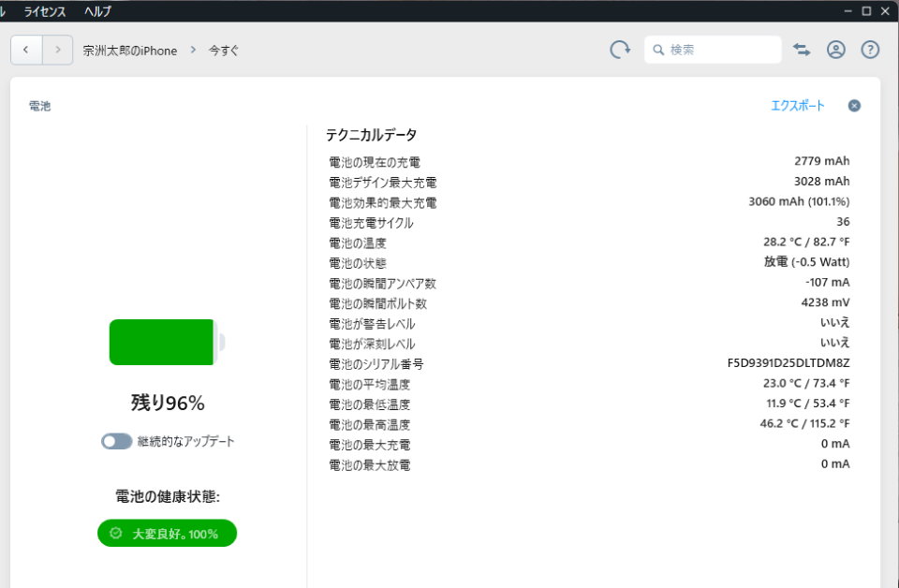This screenshot has width=899, height=588.
Task: Click the 大変良好。100% health badge
Action: point(167,534)
